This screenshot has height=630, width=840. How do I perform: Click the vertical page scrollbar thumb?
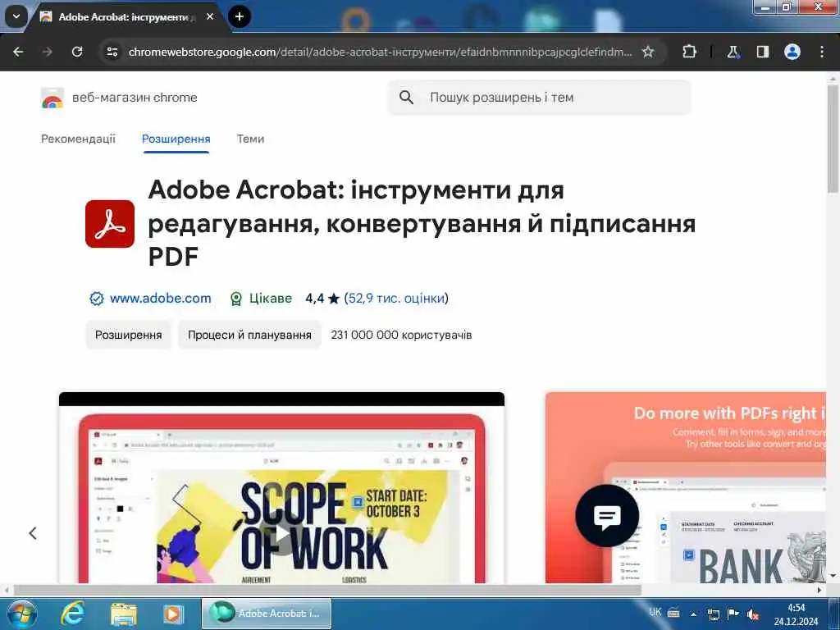tap(833, 138)
